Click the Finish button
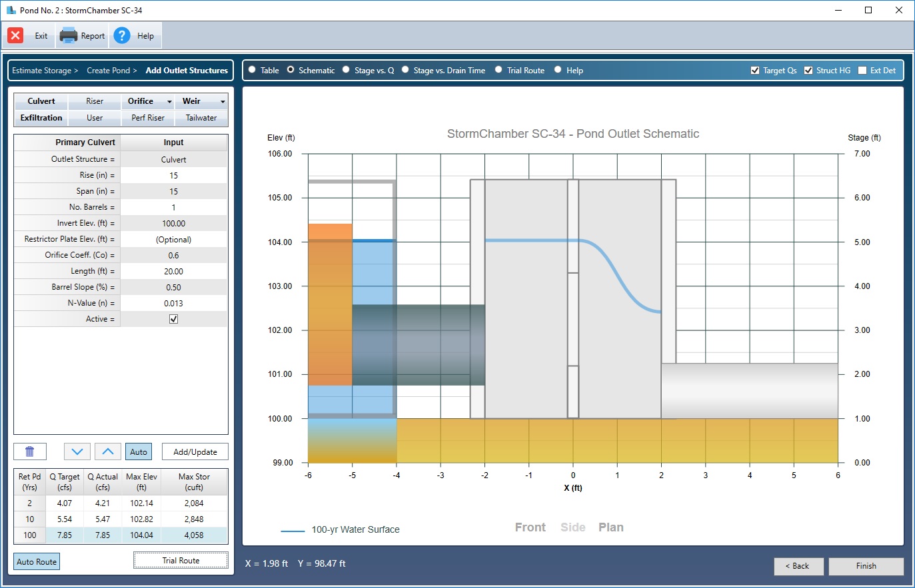The height and width of the screenshot is (588, 915). coord(866,566)
